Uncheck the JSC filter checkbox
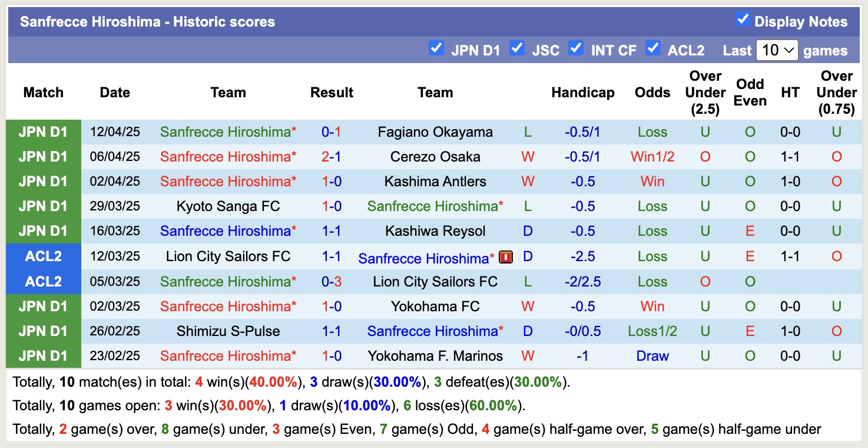The width and height of the screenshot is (868, 448). point(517,50)
